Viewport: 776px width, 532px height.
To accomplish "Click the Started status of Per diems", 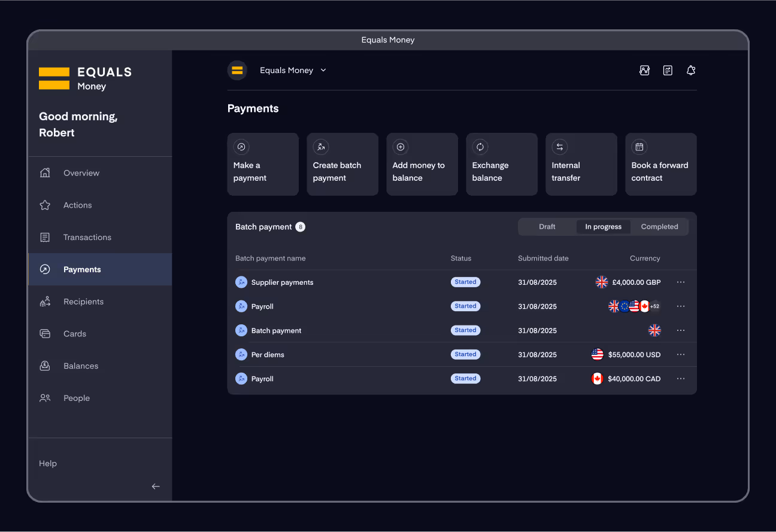I will click(x=465, y=354).
